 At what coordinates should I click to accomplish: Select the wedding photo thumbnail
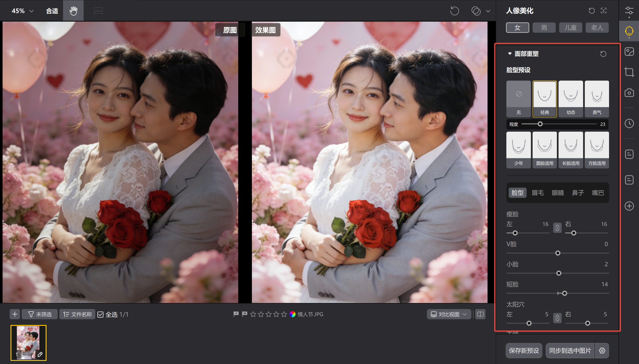(28, 343)
